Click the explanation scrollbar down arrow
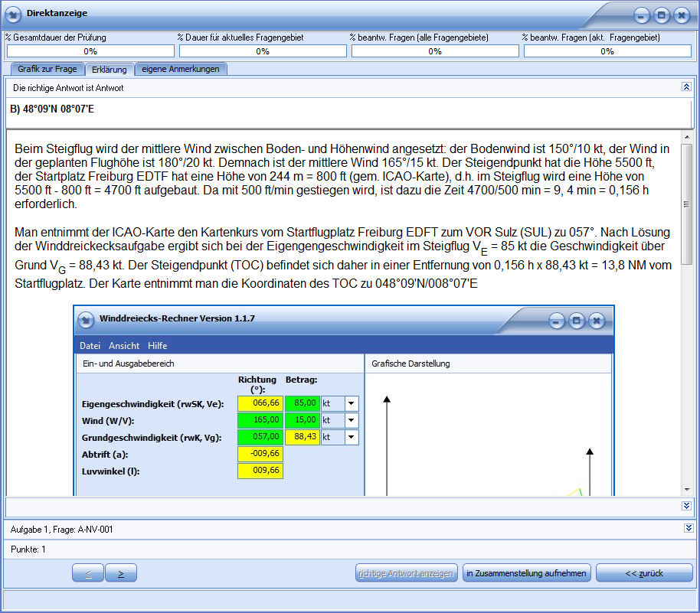This screenshot has height=613, width=700. point(687,490)
